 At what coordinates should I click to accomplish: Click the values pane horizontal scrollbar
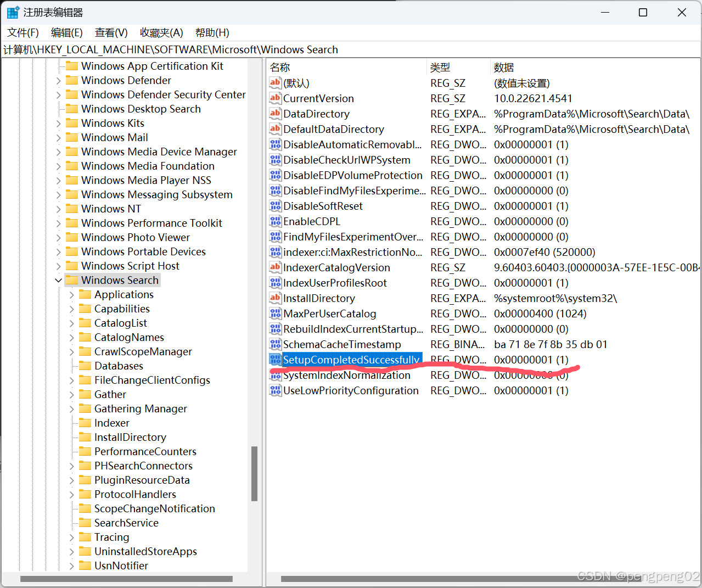tap(461, 579)
